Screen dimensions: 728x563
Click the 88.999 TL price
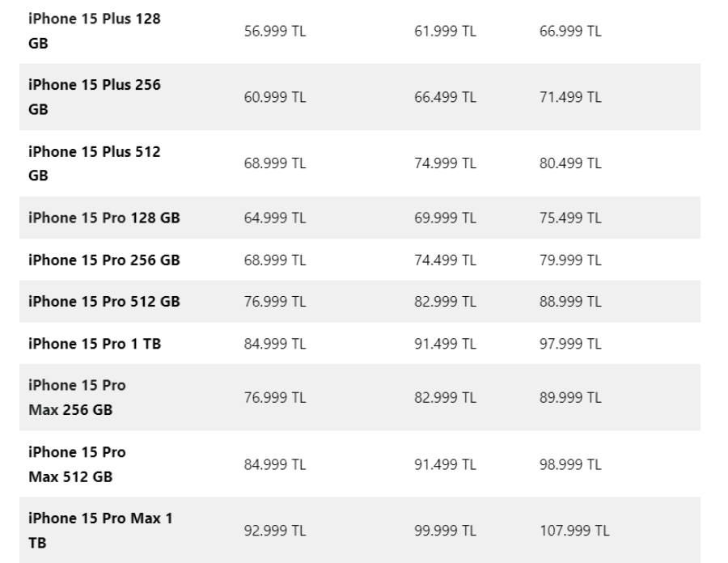pos(570,302)
